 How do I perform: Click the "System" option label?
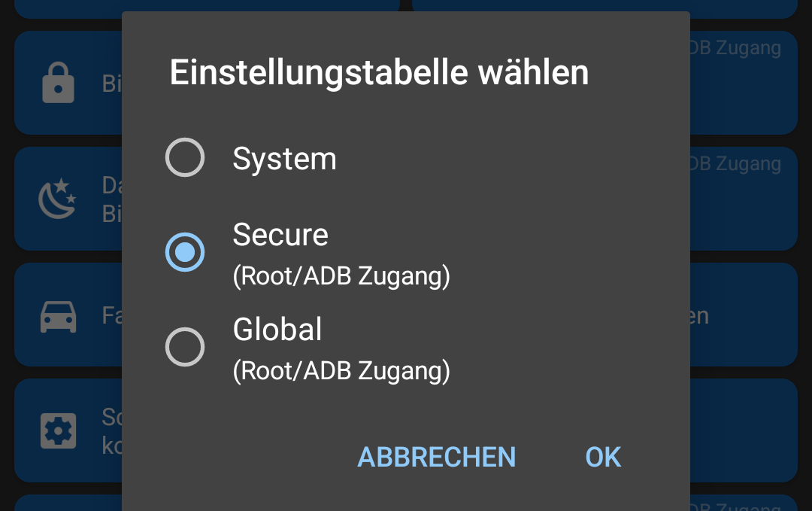click(x=284, y=159)
